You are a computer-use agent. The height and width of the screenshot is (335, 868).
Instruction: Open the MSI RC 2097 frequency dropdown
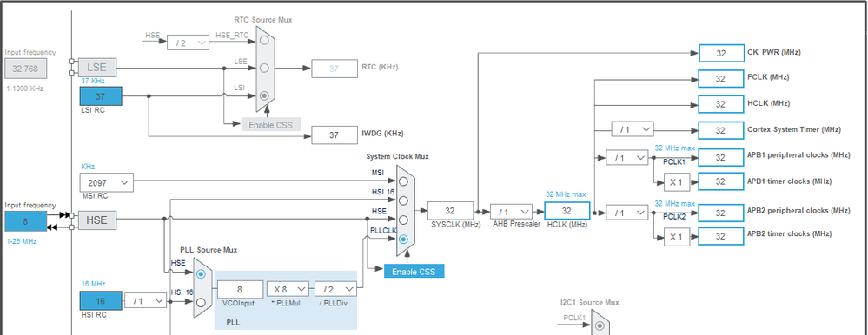coord(107,183)
